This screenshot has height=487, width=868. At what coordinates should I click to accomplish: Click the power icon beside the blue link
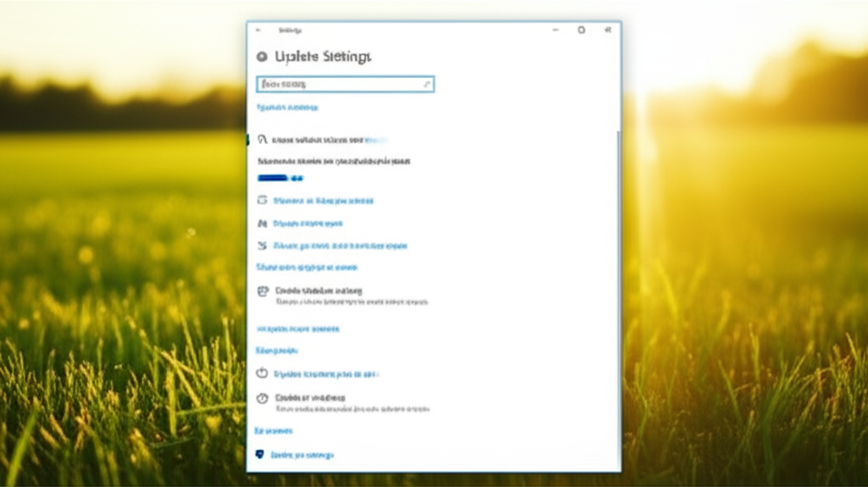point(262,374)
